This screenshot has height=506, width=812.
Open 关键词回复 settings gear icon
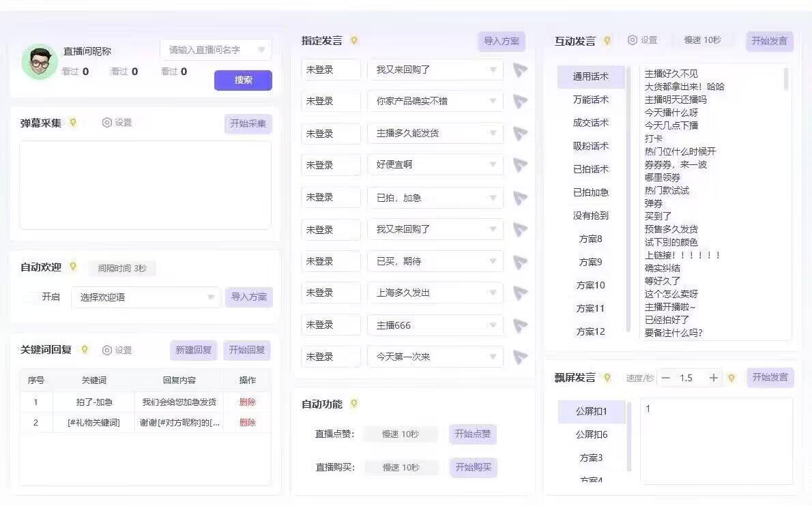[x=107, y=350]
